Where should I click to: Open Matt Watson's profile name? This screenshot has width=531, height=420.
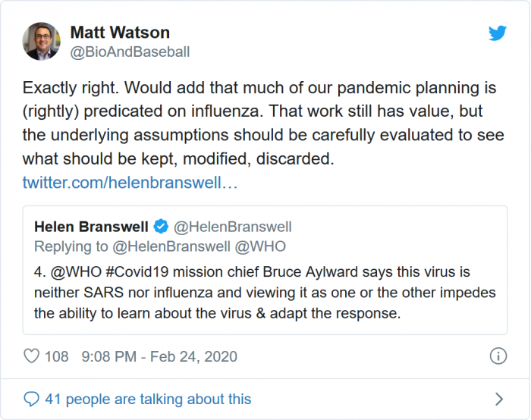pyautogui.click(x=120, y=33)
